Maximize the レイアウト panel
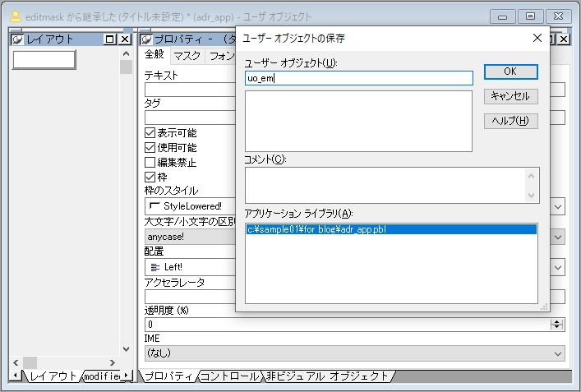This screenshot has width=581, height=392. 110,39
